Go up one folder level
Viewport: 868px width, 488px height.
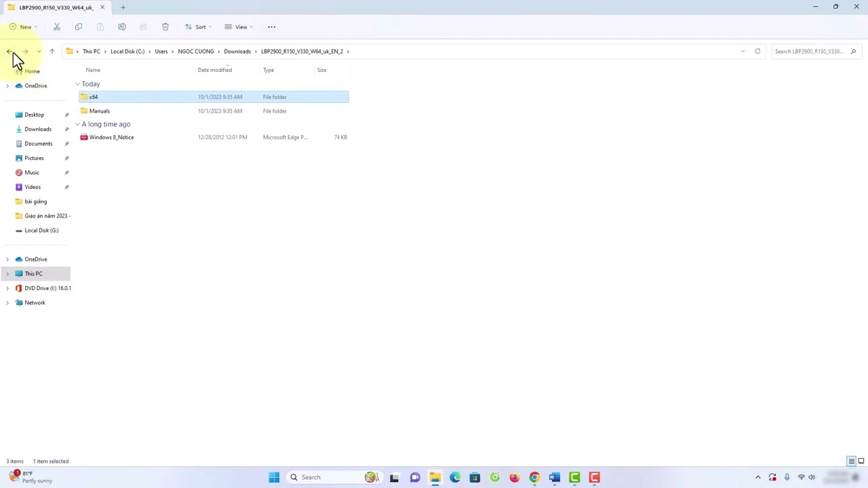pos(52,52)
